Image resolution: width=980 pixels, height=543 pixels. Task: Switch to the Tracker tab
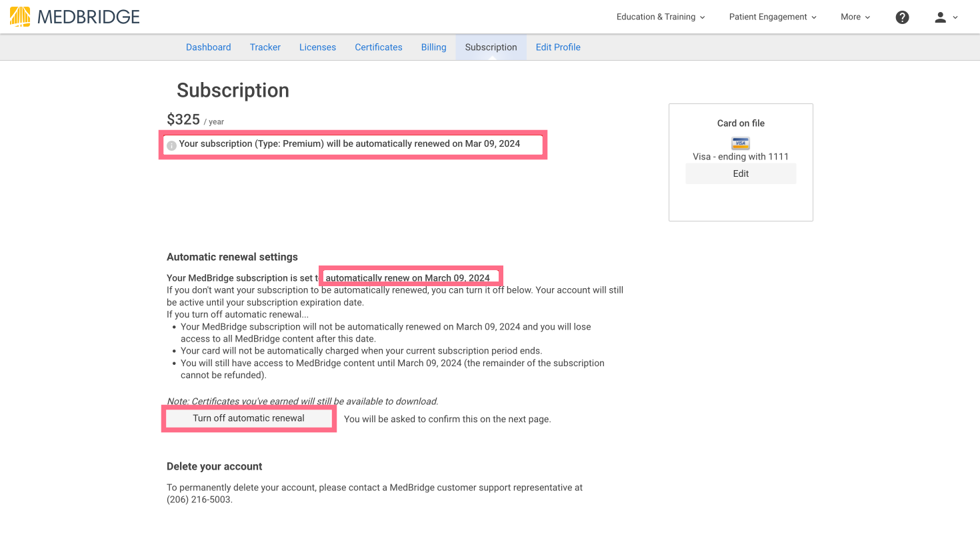[265, 47]
